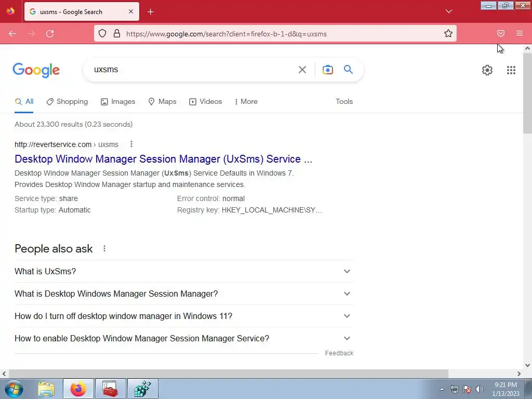Screen dimensions: 532x399
Task: Open the Firefox hamburger menu
Action: [x=520, y=33]
